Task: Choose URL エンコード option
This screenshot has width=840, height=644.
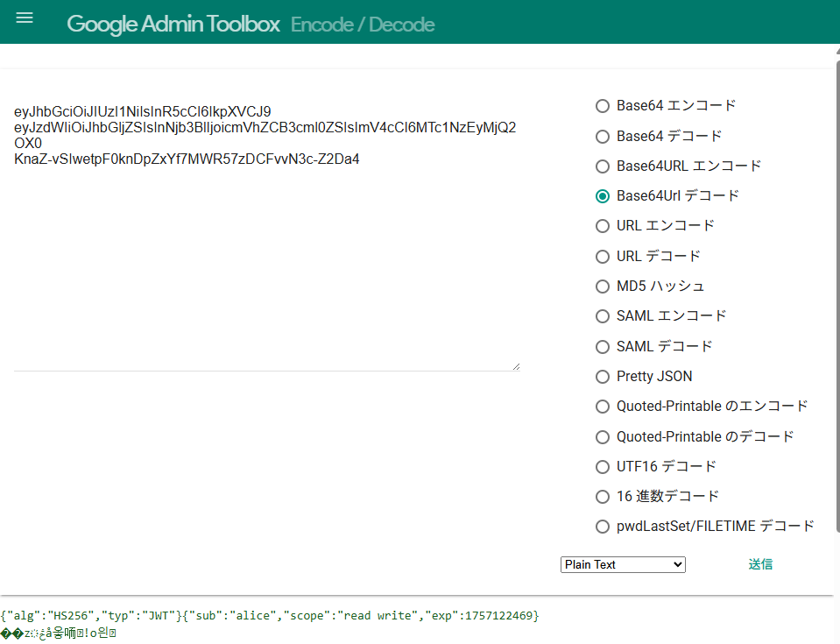Action: pos(603,226)
